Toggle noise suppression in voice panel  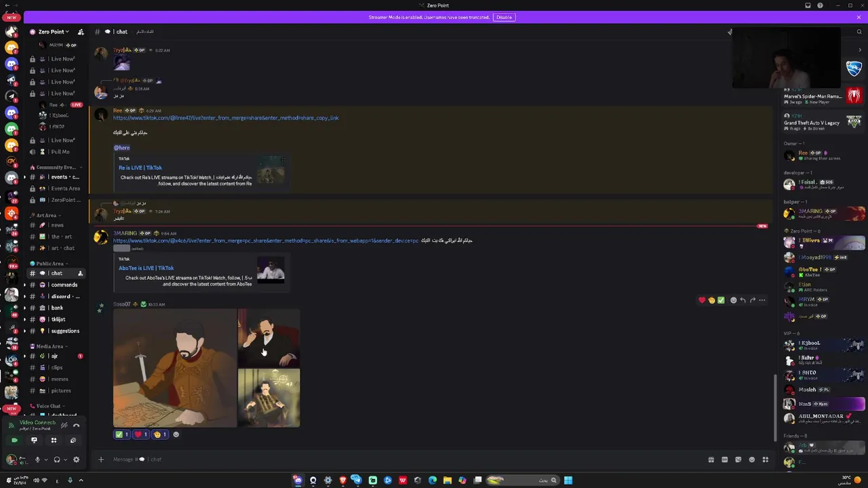pyautogui.click(x=64, y=425)
